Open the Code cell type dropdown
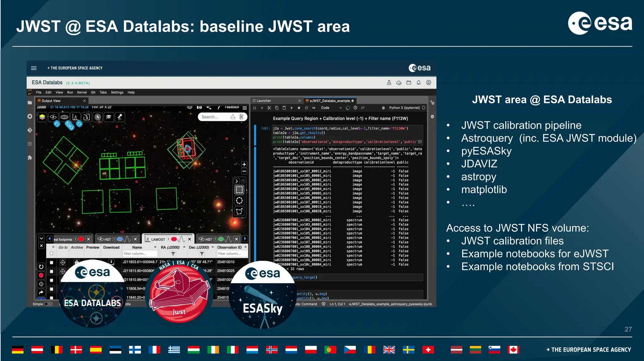 click(331, 108)
